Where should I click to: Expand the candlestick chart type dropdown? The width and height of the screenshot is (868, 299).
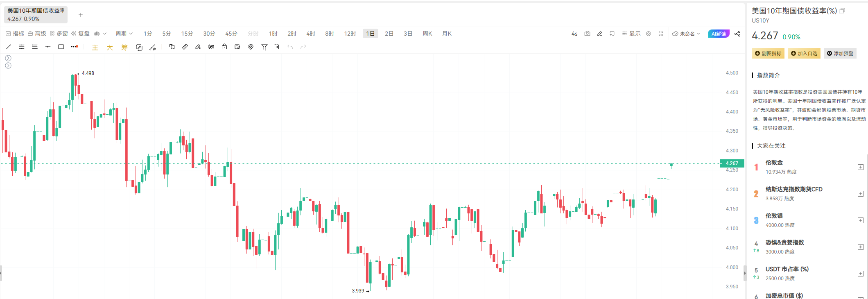[100, 34]
